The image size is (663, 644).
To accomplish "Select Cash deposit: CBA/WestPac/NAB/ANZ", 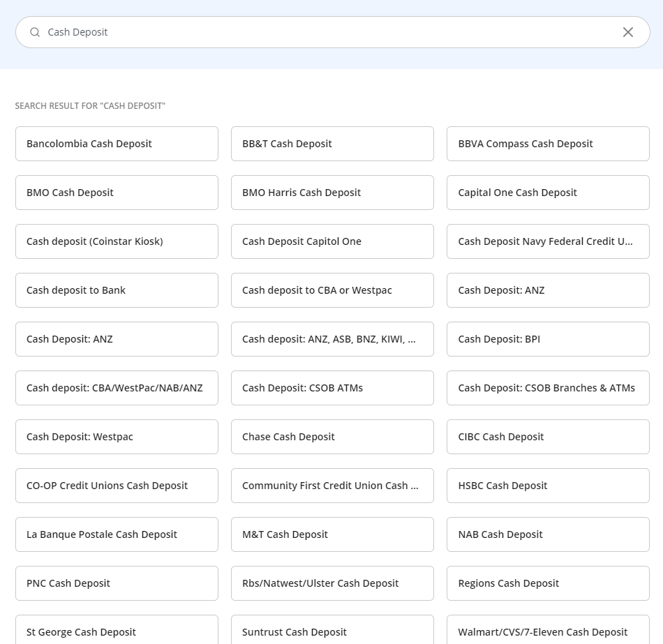I will (x=117, y=388).
